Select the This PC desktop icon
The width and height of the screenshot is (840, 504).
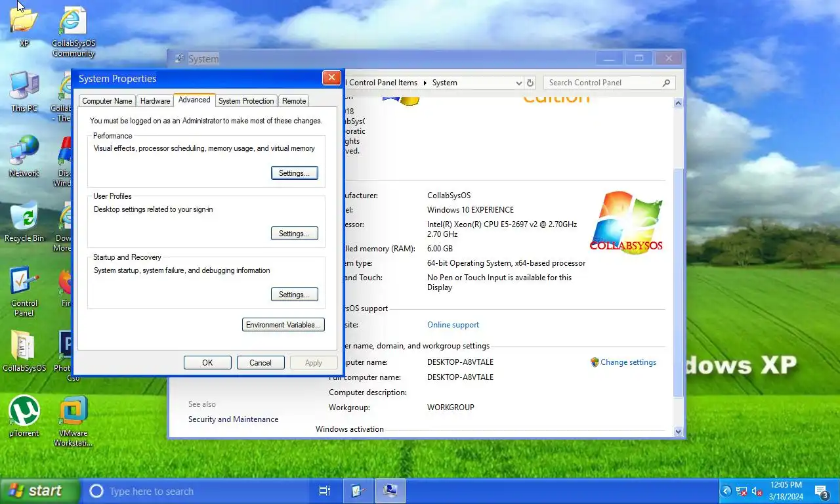(x=24, y=92)
